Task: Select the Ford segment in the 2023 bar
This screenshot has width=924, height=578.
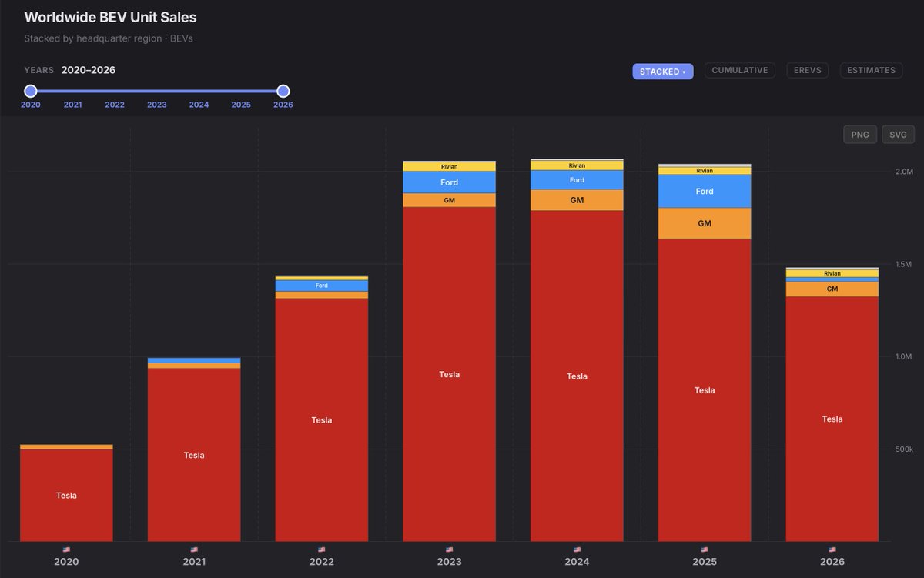Action: click(450, 182)
